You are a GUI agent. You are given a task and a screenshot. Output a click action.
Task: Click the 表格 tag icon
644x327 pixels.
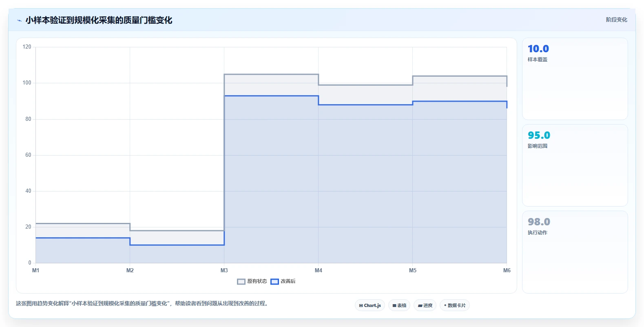click(394, 305)
